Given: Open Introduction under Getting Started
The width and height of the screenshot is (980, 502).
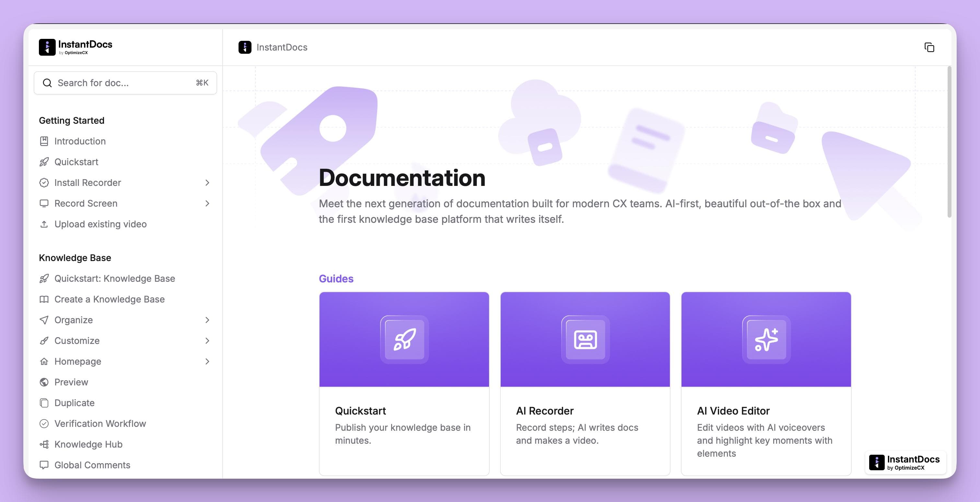Looking at the screenshot, I should click(80, 141).
